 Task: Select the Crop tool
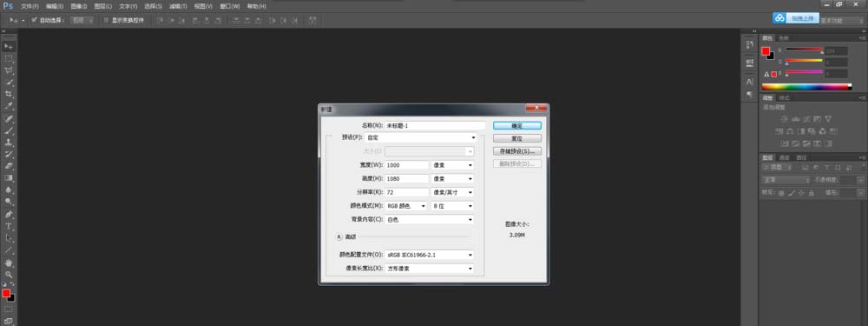tap(9, 94)
